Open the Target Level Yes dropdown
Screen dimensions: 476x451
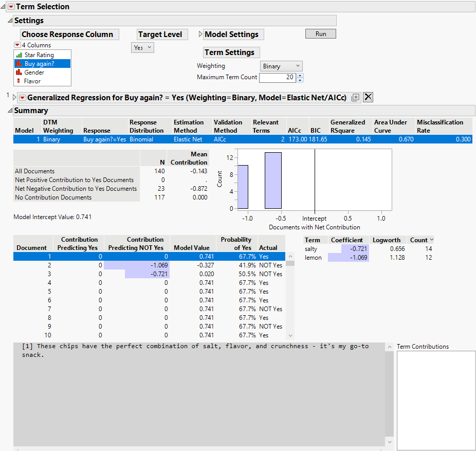[x=142, y=47]
